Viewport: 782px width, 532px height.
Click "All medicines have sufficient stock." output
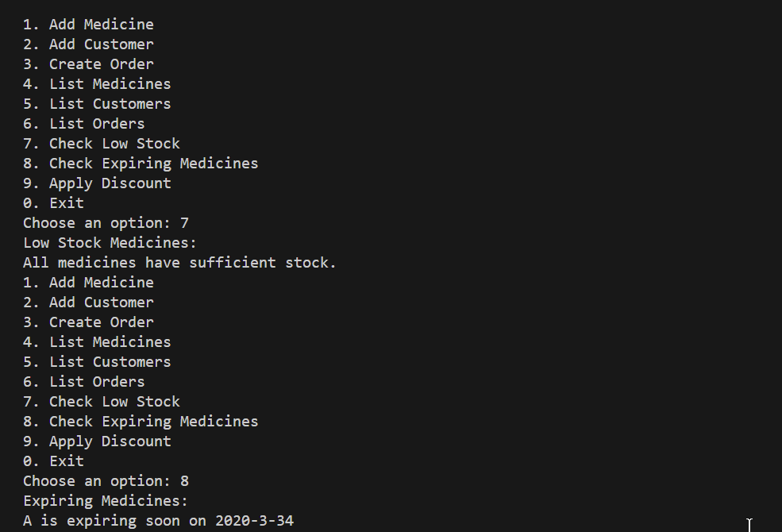[x=179, y=263]
